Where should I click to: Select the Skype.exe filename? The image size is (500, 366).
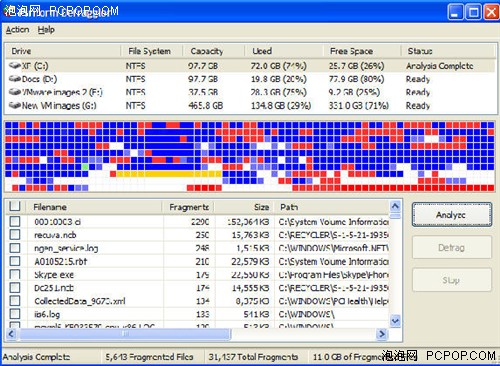[54, 275]
